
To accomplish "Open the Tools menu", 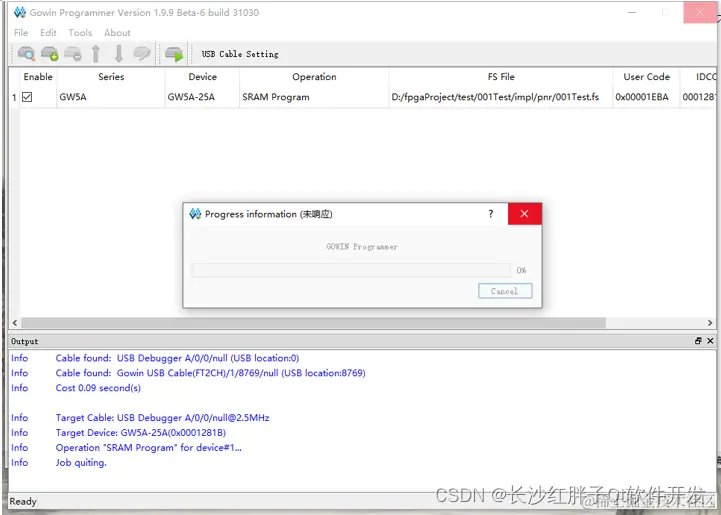I will 80,33.
